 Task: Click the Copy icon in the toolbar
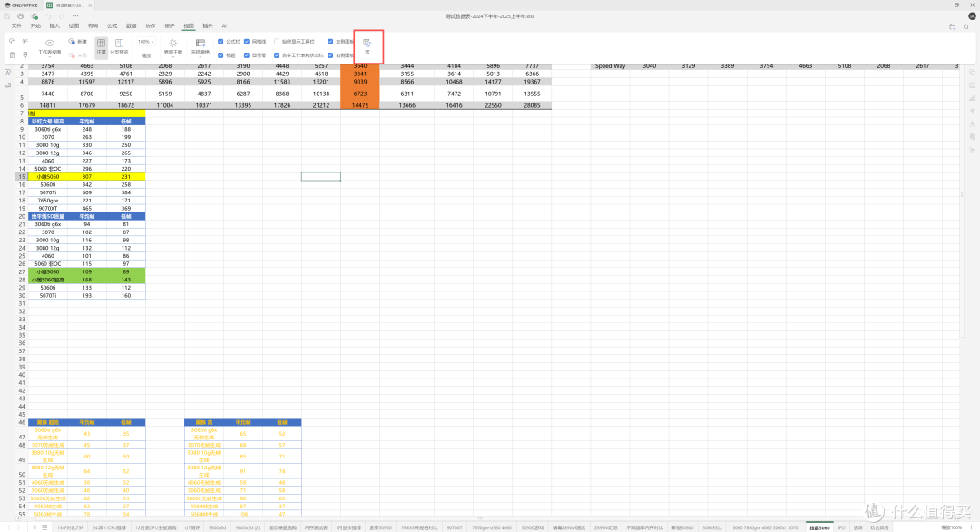tap(12, 42)
